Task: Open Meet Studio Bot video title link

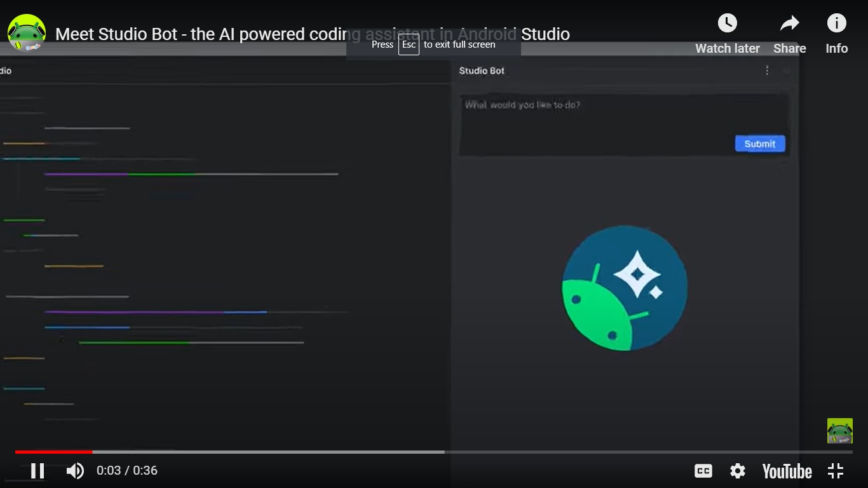Action: click(x=312, y=34)
